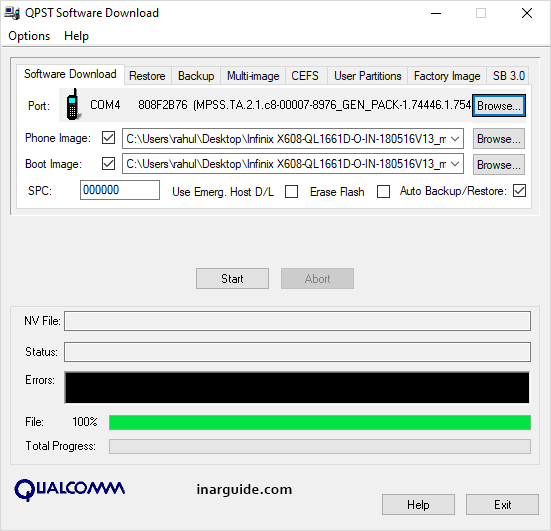Switch to the User Partitions tab
Screen dimensions: 551x531
(x=368, y=76)
